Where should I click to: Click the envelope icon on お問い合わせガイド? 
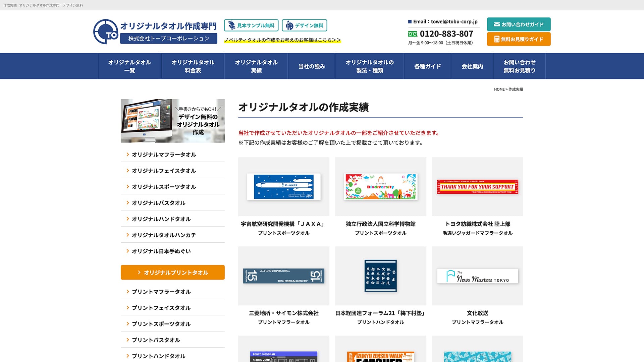pyautogui.click(x=497, y=24)
